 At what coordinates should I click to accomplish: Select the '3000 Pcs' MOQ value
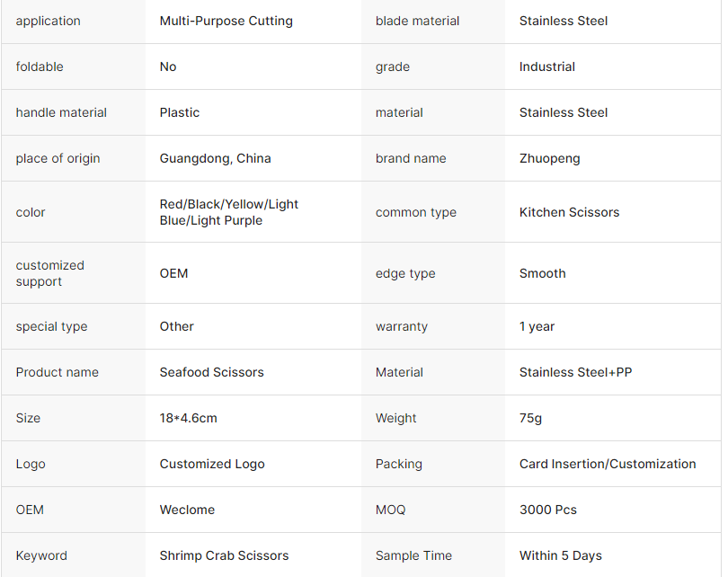(548, 510)
